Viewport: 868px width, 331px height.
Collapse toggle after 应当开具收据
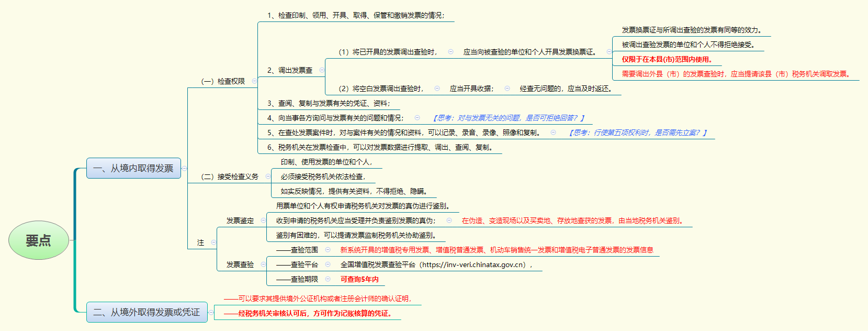click(507, 89)
